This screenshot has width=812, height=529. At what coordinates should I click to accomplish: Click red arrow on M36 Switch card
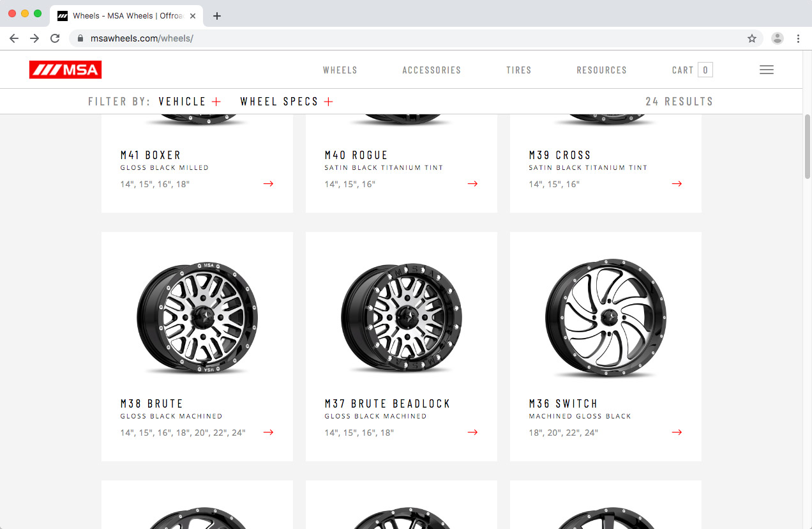pyautogui.click(x=677, y=433)
